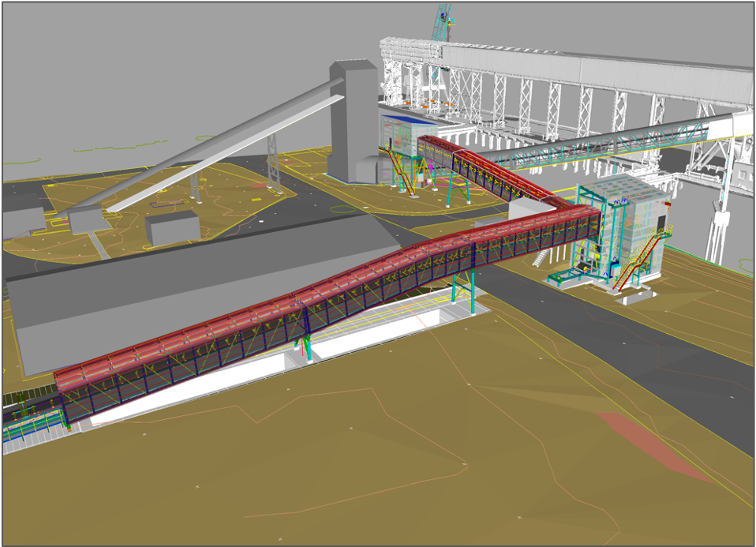Select the white access stairway beside the tower

tap(541, 257)
